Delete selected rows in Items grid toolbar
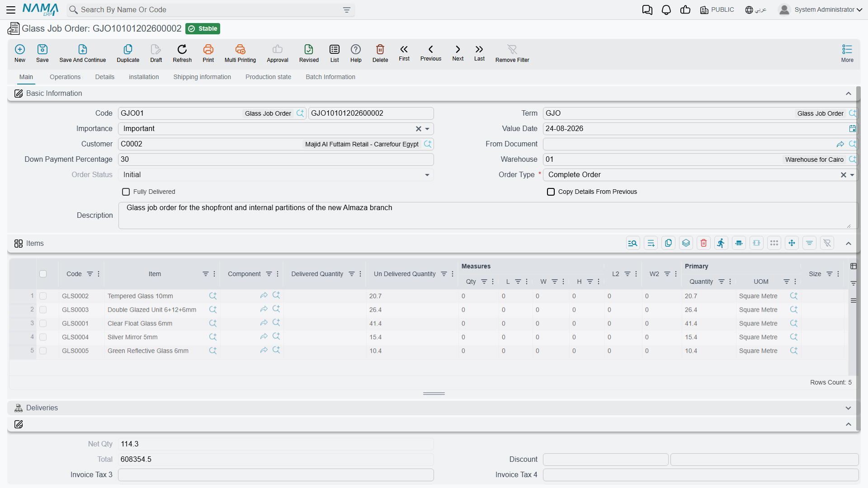The image size is (868, 488). pyautogui.click(x=703, y=243)
